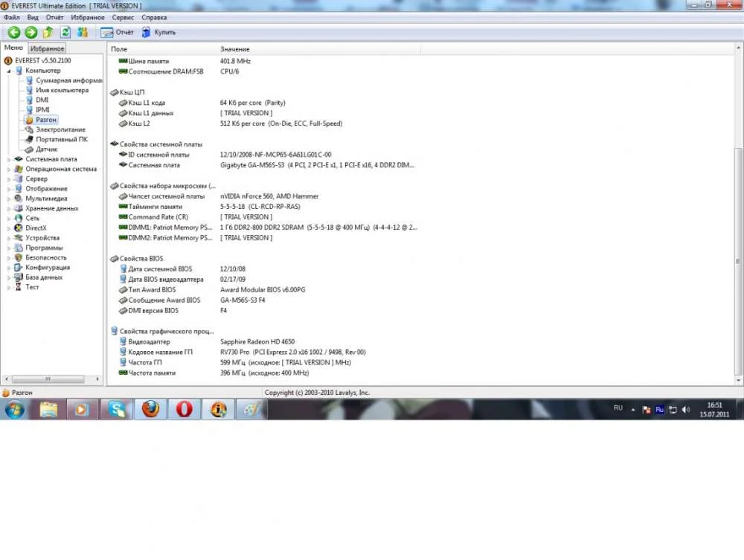The image size is (744, 560).
Task: Open the Справка menu
Action: pyautogui.click(x=154, y=18)
